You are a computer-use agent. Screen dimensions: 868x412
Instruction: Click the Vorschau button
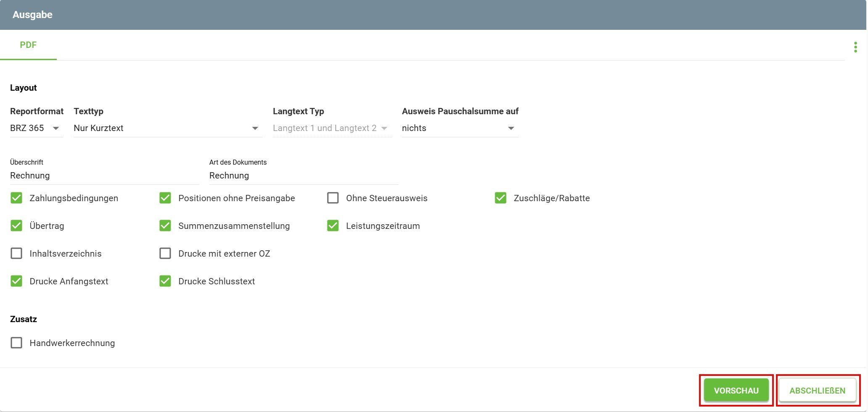[x=736, y=391]
